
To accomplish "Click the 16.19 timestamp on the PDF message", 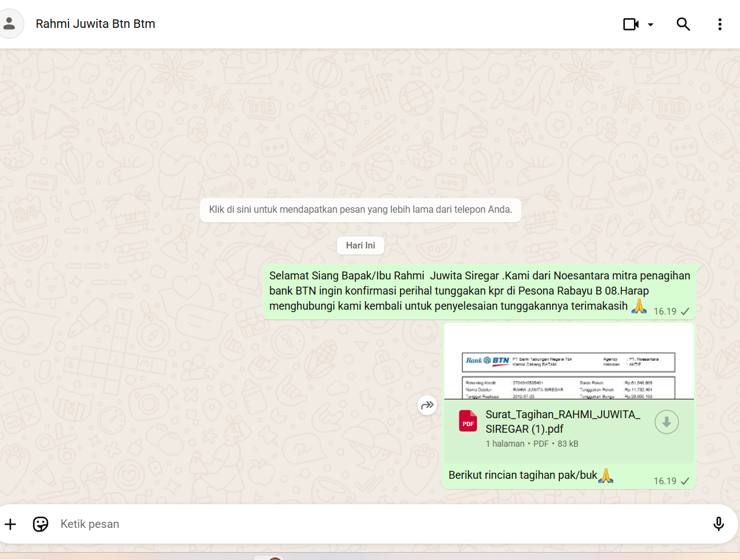I will (664, 481).
